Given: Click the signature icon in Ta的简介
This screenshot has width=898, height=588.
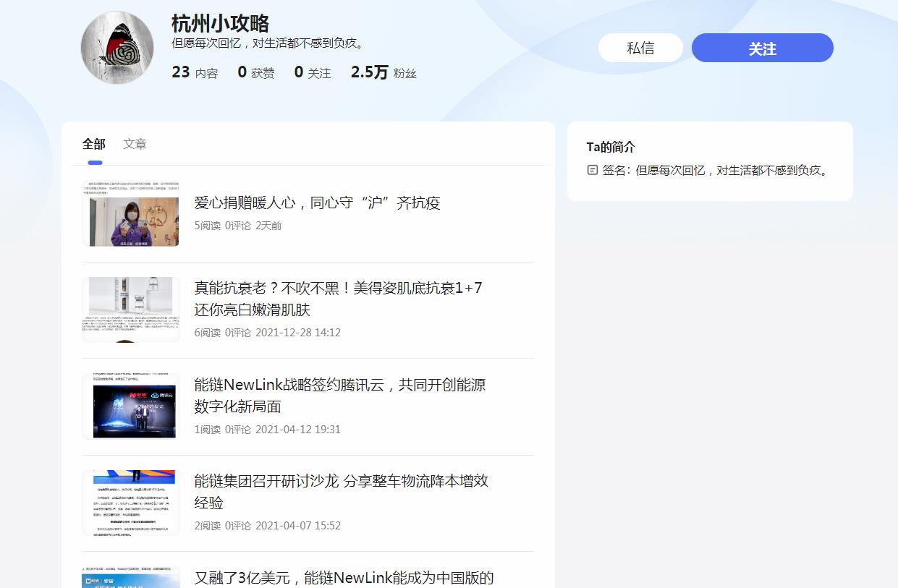Looking at the screenshot, I should click(x=593, y=171).
